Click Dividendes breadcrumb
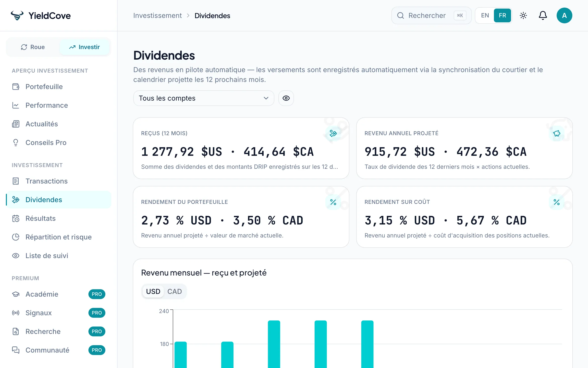Image resolution: width=588 pixels, height=368 pixels. tap(212, 15)
